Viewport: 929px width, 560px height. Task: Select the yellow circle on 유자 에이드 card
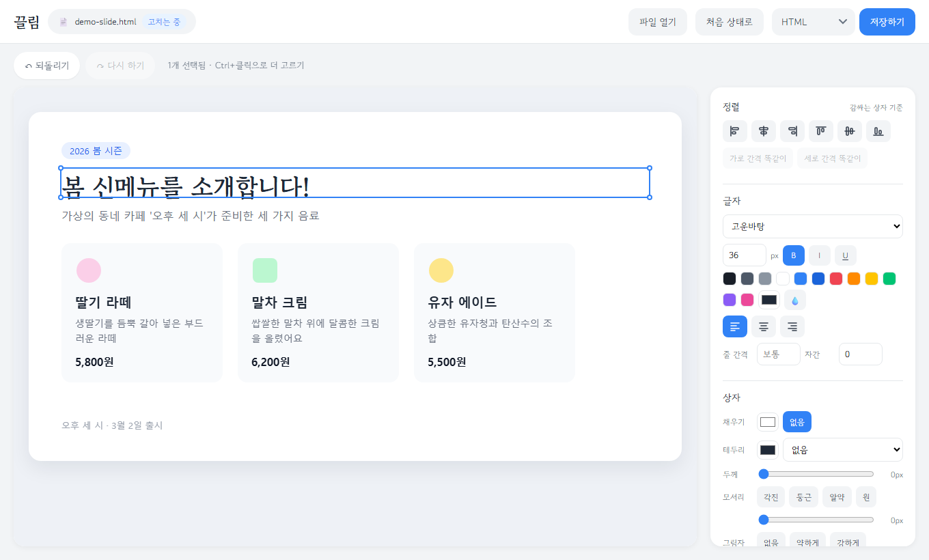point(441,270)
